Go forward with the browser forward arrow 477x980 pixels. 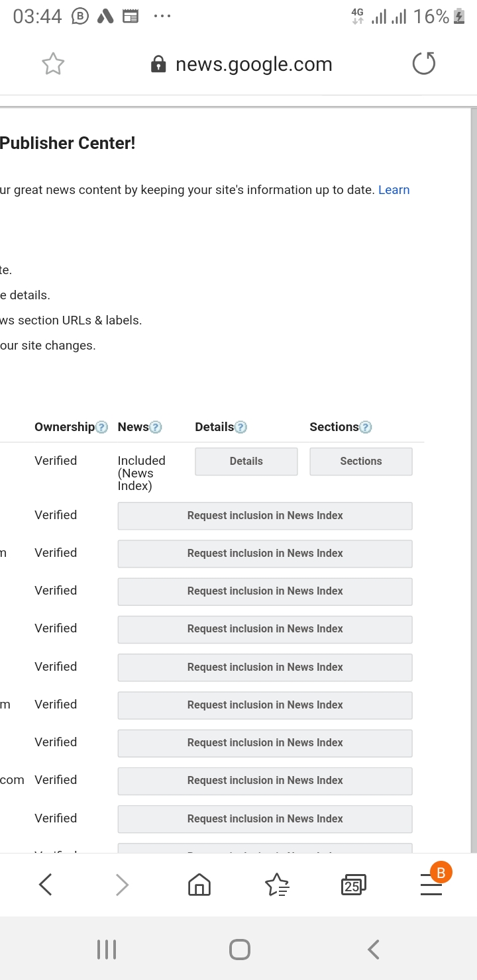tap(122, 884)
